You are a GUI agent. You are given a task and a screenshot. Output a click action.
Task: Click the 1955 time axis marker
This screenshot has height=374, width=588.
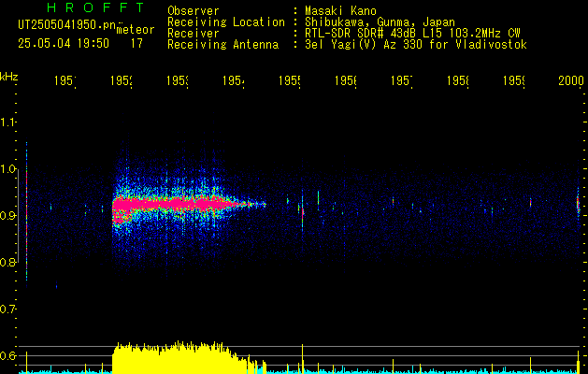tap(290, 80)
